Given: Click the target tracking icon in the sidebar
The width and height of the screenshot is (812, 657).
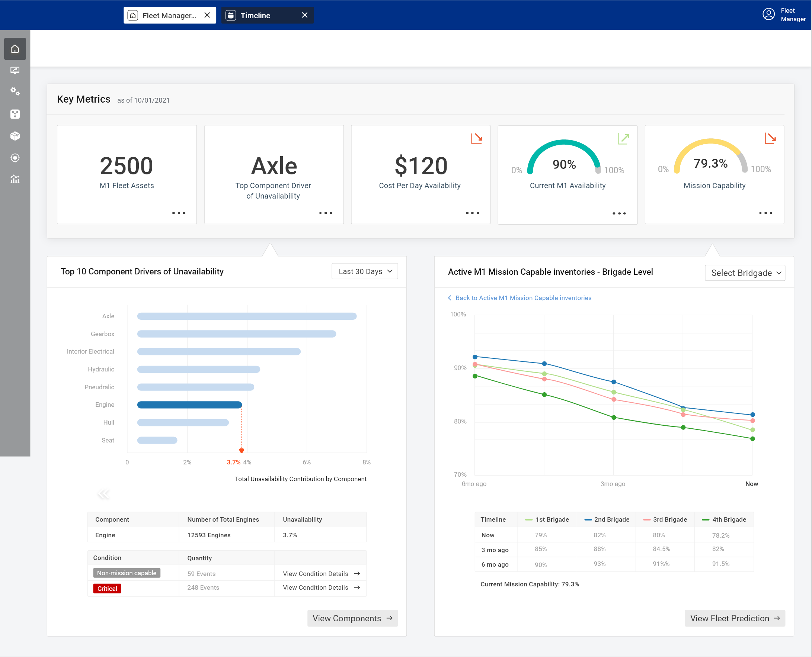Looking at the screenshot, I should coord(15,158).
